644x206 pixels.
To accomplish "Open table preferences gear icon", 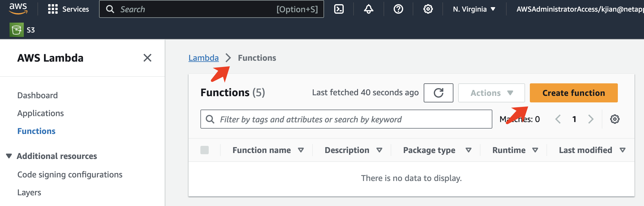I will [x=615, y=119].
